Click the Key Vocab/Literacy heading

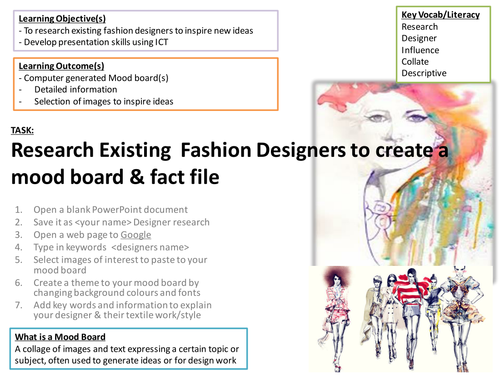(440, 15)
